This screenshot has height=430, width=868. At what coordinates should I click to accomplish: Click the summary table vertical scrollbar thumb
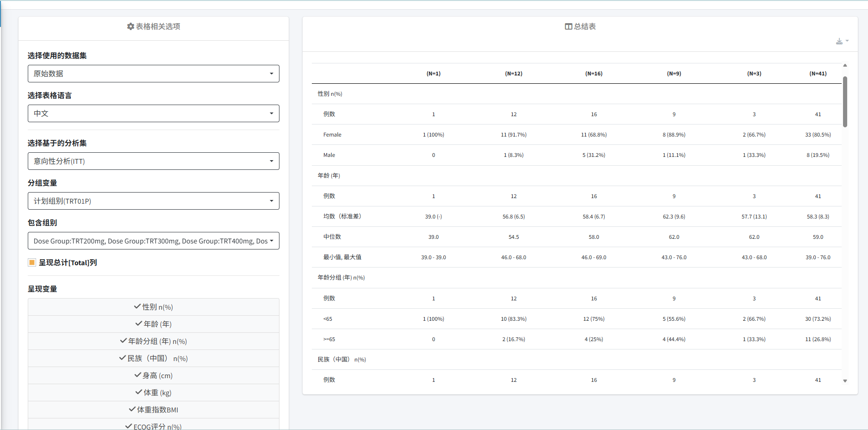[x=845, y=102]
